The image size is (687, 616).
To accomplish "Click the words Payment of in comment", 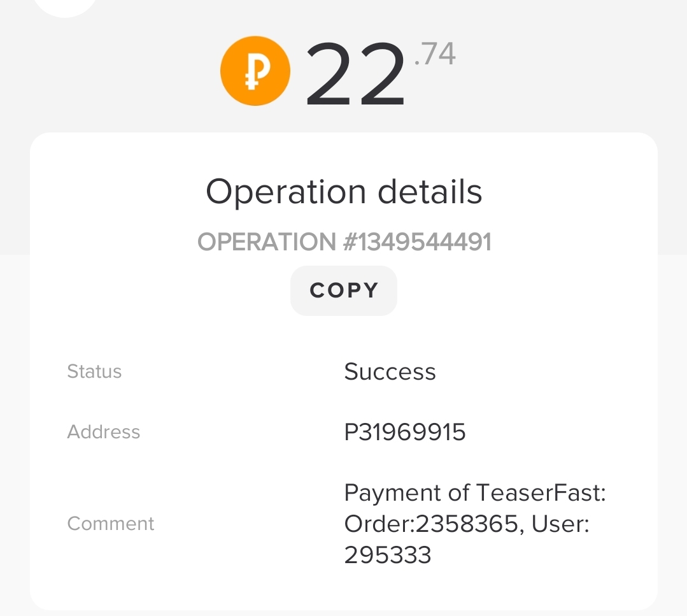I will (x=392, y=493).
